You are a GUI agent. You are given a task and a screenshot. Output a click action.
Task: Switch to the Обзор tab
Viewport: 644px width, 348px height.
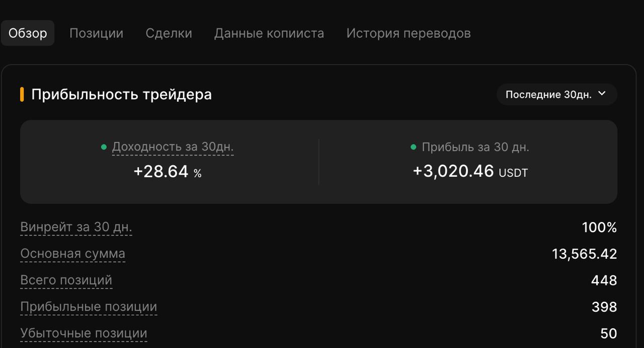(x=28, y=33)
